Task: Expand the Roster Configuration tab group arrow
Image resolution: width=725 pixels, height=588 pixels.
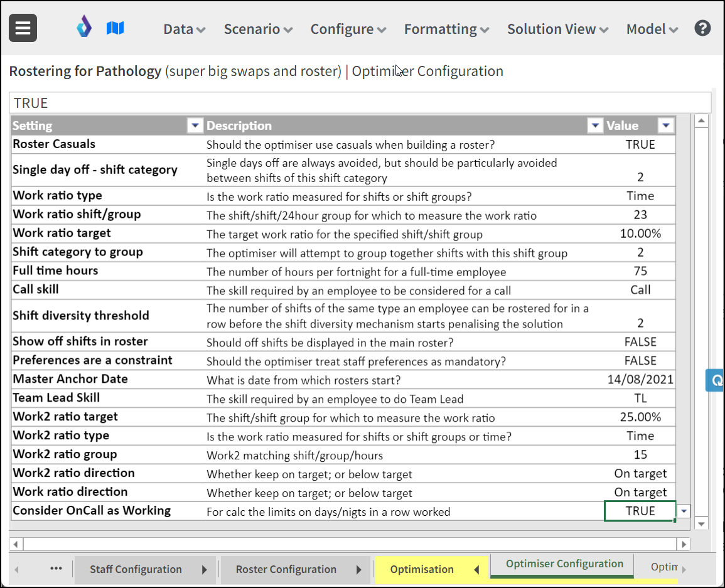Action: coord(359,570)
